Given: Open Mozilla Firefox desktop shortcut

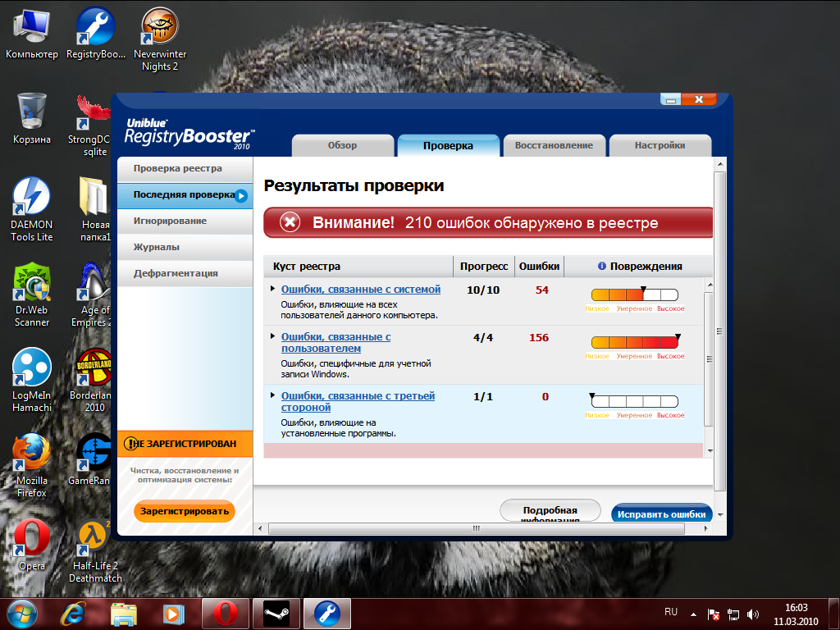Looking at the screenshot, I should pos(32,466).
